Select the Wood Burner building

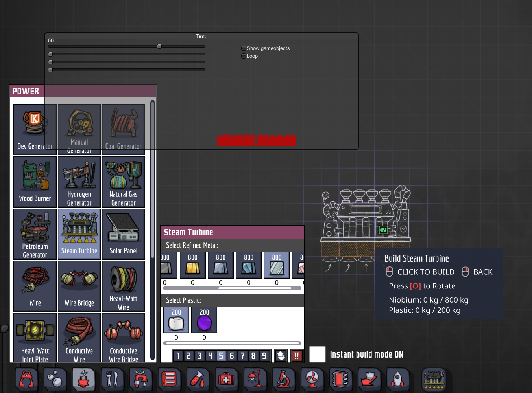pyautogui.click(x=35, y=182)
